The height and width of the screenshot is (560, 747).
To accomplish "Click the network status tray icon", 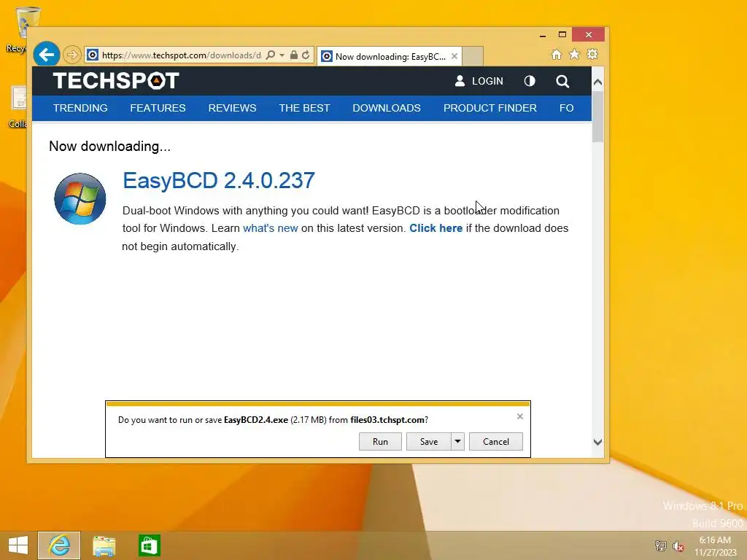I will (x=660, y=545).
